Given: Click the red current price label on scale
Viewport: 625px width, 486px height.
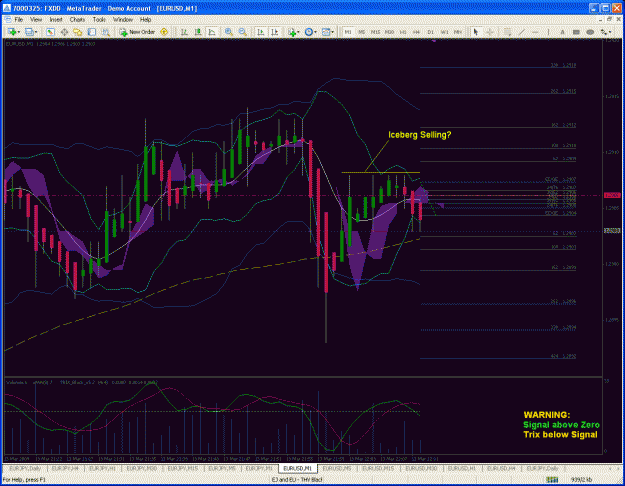Looking at the screenshot, I should (612, 195).
